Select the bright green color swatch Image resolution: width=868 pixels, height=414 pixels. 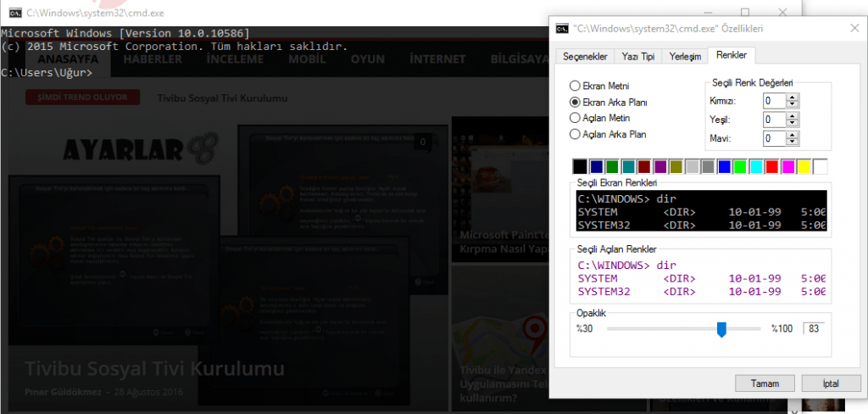[x=740, y=167]
